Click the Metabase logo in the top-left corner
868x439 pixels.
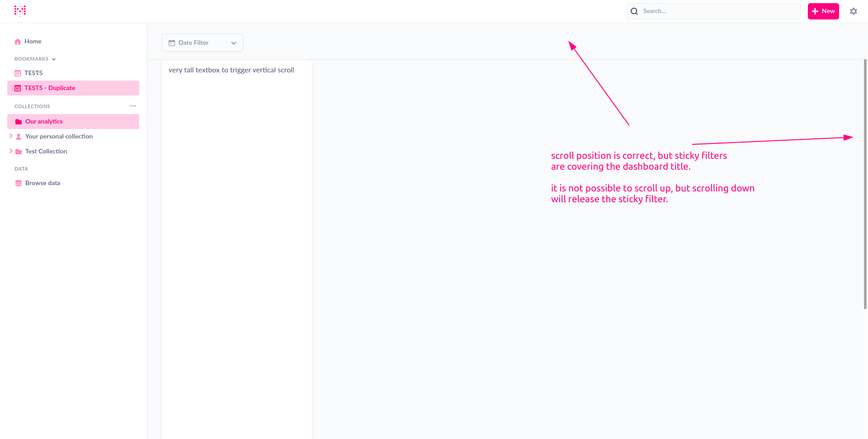[x=20, y=10]
